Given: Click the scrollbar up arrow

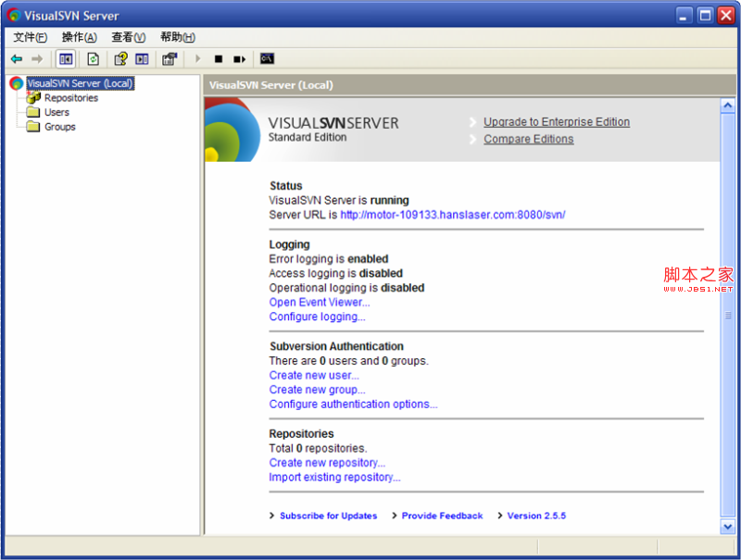Looking at the screenshot, I should pyautogui.click(x=727, y=106).
